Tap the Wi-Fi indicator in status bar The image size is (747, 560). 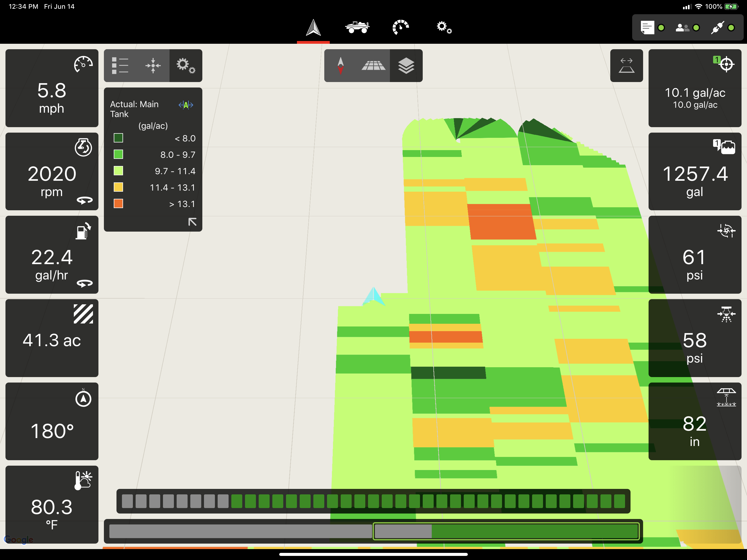click(698, 6)
